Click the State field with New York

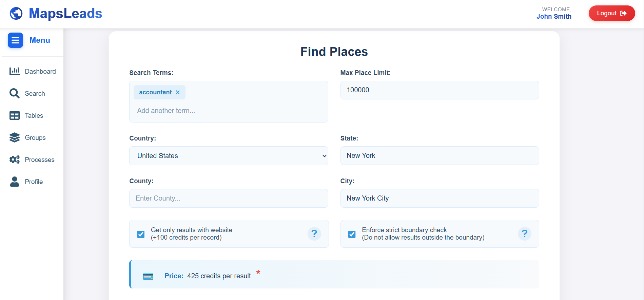[440, 155]
